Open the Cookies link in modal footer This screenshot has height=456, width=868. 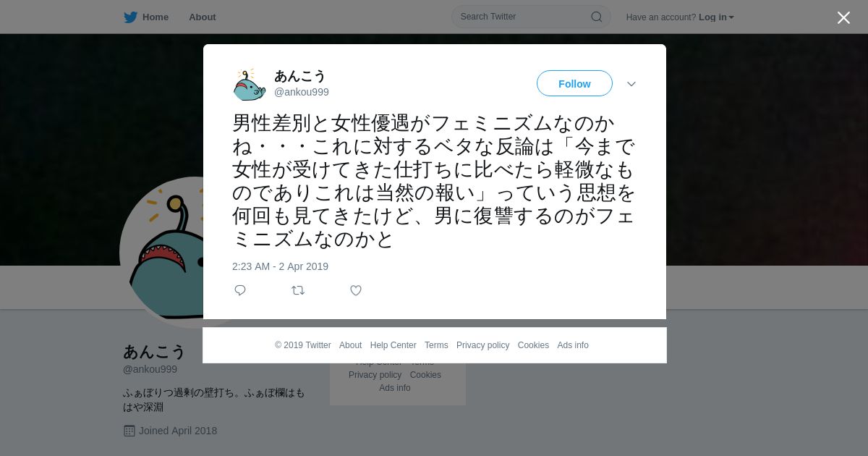[533, 345]
